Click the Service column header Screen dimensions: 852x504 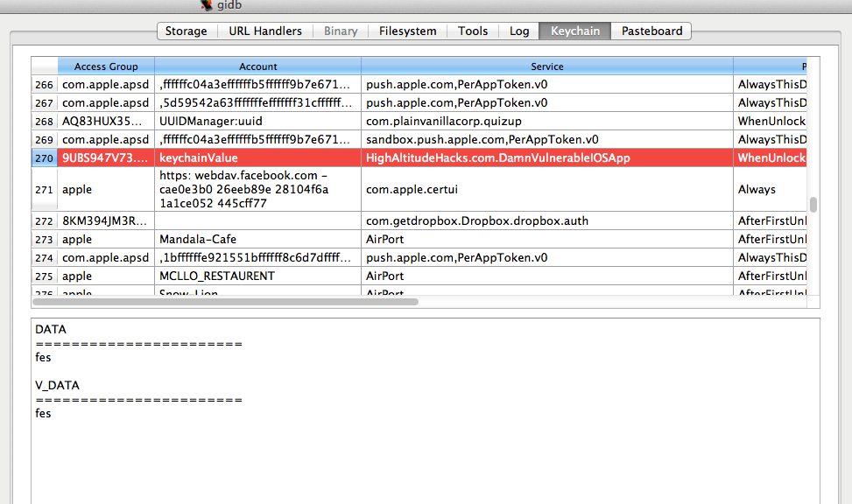[x=546, y=66]
